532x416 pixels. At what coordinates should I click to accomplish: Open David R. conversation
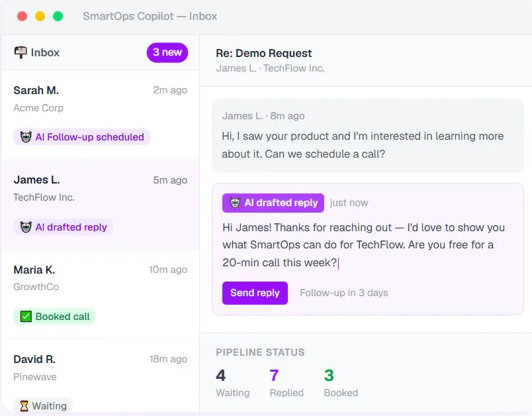click(x=100, y=376)
